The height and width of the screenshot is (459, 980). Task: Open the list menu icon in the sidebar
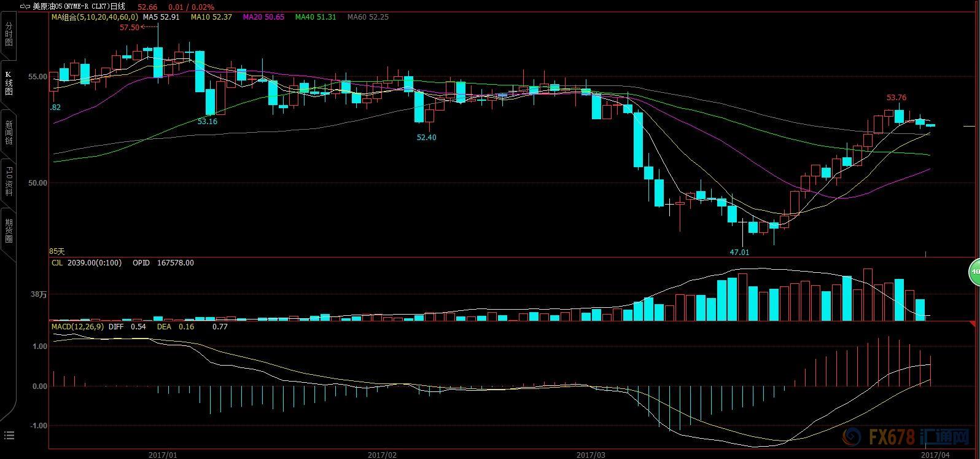pyautogui.click(x=9, y=436)
